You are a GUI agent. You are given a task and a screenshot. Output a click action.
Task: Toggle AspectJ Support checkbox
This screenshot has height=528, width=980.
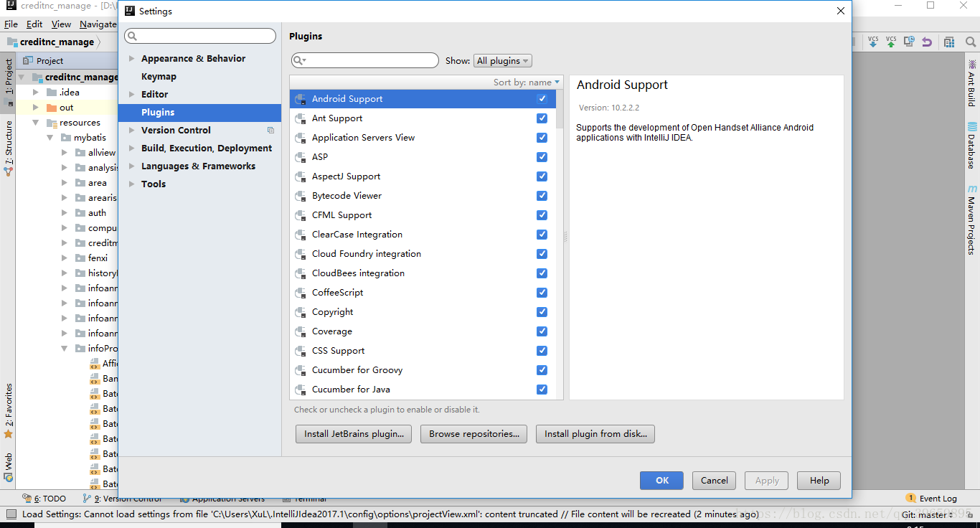point(542,176)
